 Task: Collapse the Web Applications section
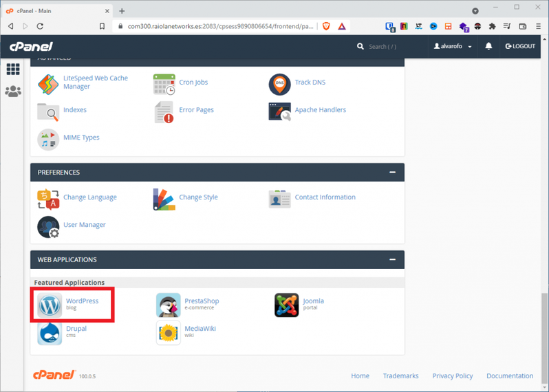pyautogui.click(x=393, y=260)
